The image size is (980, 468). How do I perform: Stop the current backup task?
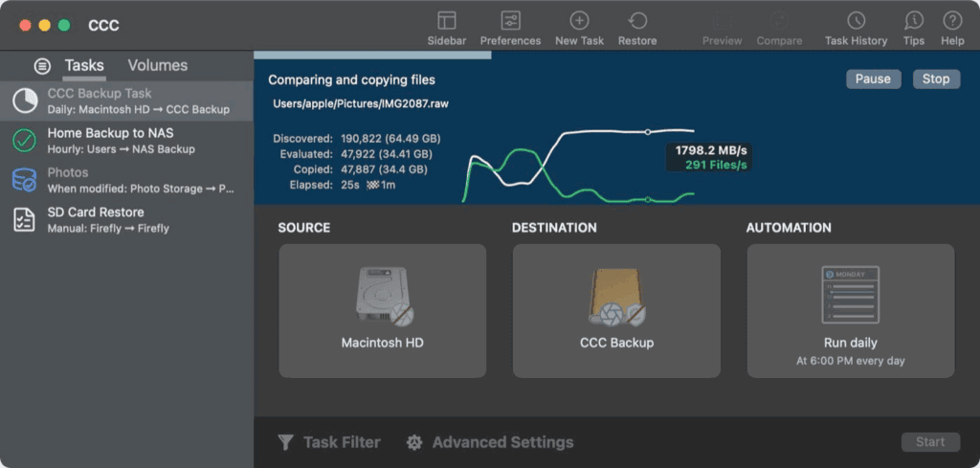coord(935,78)
